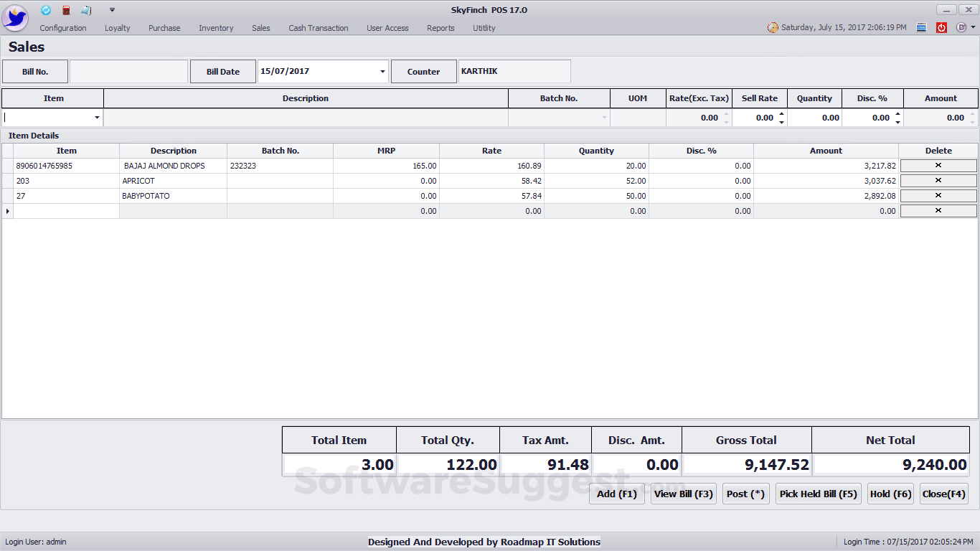Click the notes report icon next to calculator

[x=86, y=10]
